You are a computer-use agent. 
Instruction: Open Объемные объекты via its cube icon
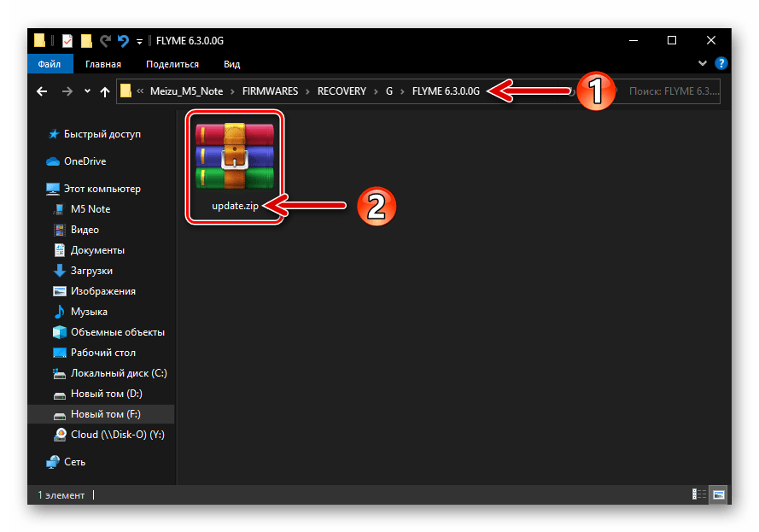point(60,332)
